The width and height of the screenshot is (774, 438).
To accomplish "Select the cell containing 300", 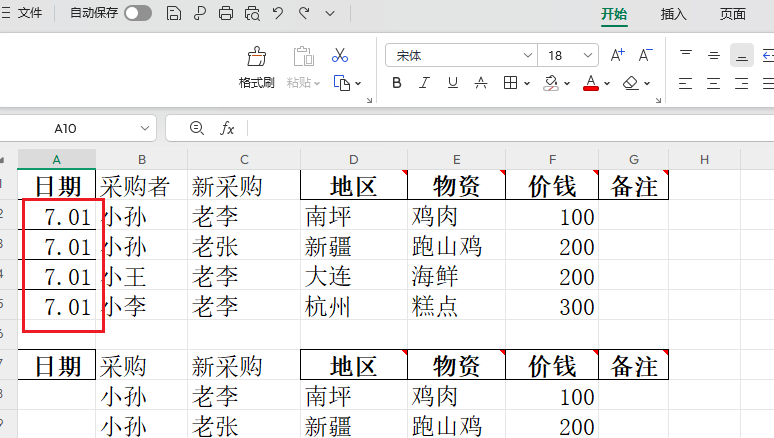I will tap(552, 307).
